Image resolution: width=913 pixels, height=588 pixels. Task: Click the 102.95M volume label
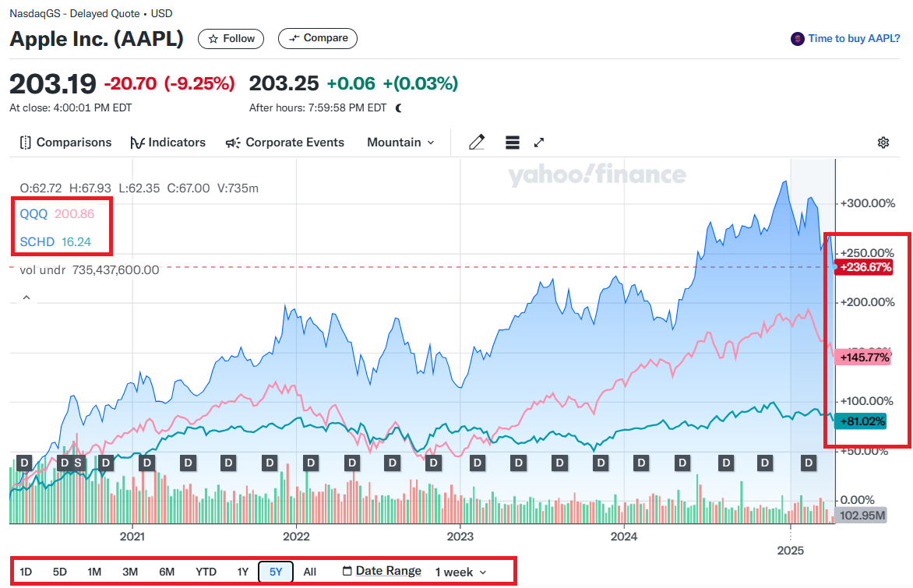point(861,516)
